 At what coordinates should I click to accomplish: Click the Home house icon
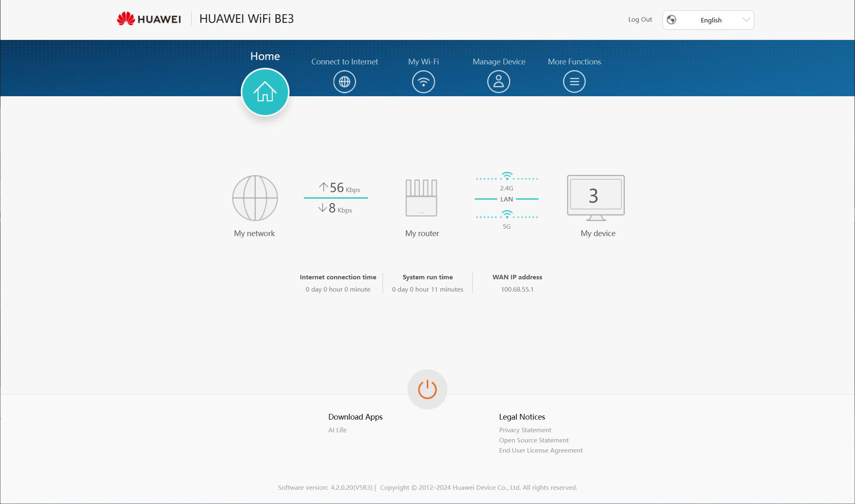pyautogui.click(x=265, y=92)
